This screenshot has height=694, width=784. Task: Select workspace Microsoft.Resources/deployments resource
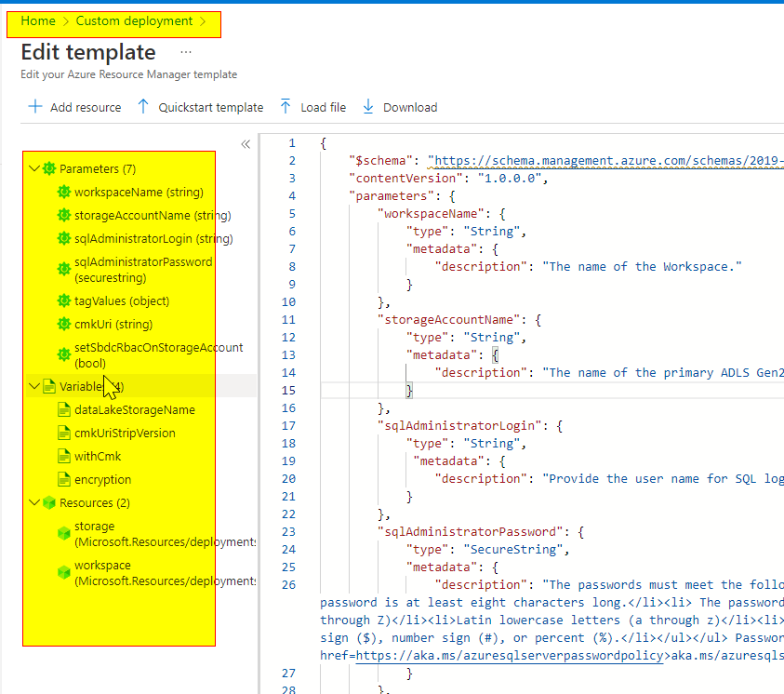pyautogui.click(x=165, y=573)
